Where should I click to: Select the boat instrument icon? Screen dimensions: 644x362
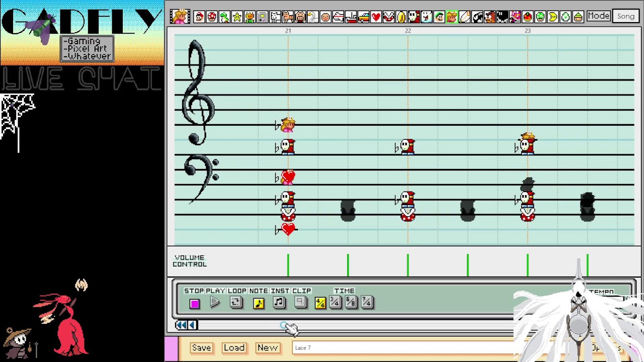pyautogui.click(x=351, y=17)
